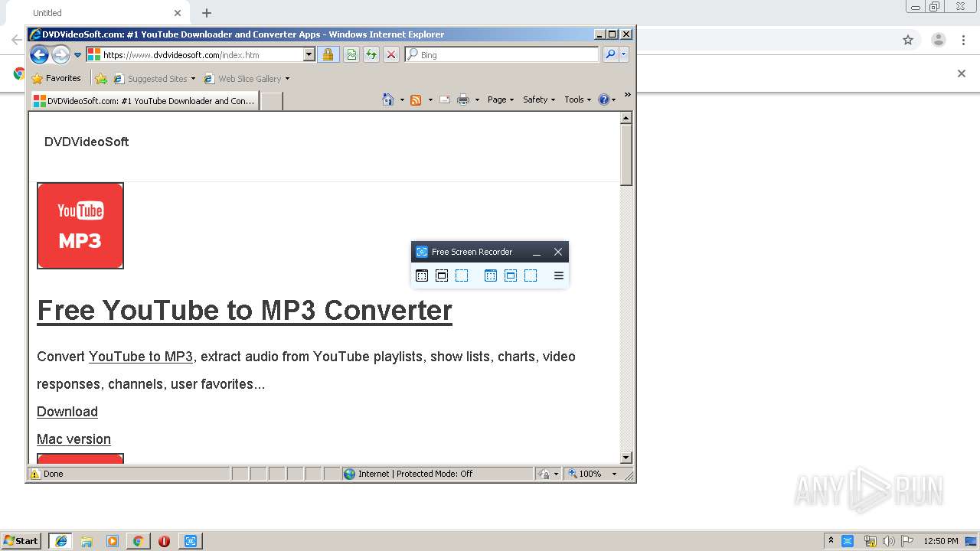
Task: Add page to Favorites bar icon
Action: click(101, 78)
